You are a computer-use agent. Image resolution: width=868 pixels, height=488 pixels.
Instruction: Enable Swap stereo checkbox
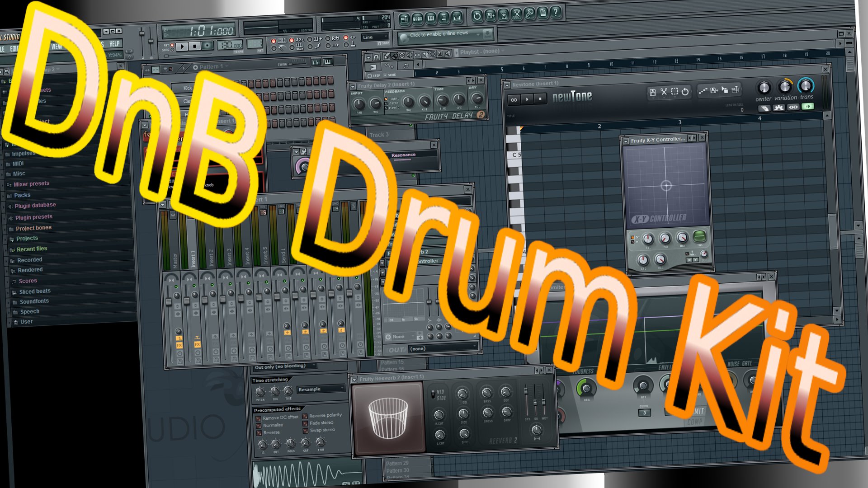pyautogui.click(x=306, y=431)
